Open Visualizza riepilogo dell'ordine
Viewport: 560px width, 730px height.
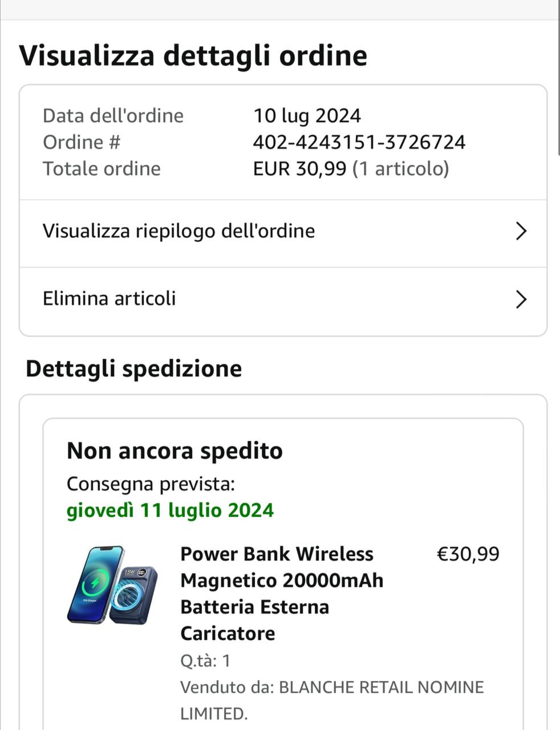coord(283,234)
